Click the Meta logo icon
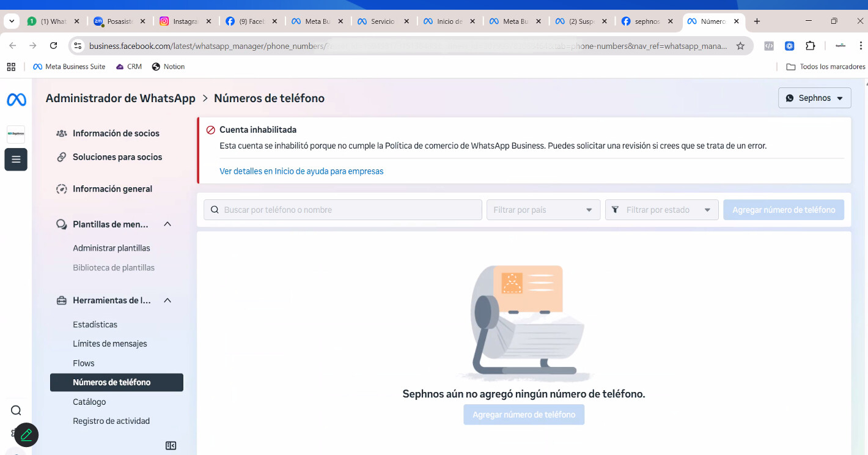868x455 pixels. point(17,100)
